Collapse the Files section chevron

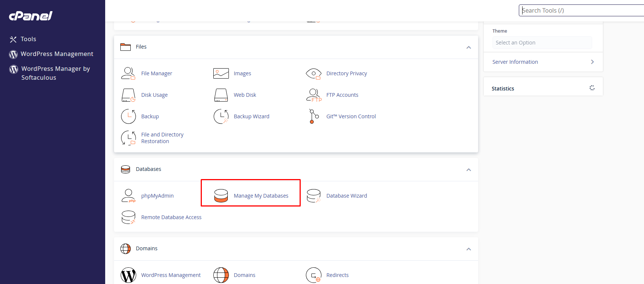(x=468, y=47)
